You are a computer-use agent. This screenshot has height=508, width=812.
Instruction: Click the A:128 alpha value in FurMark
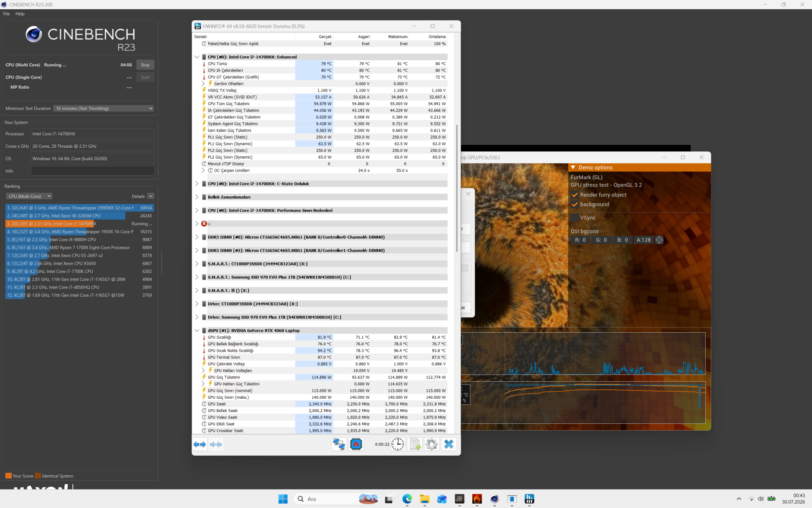[x=643, y=240]
